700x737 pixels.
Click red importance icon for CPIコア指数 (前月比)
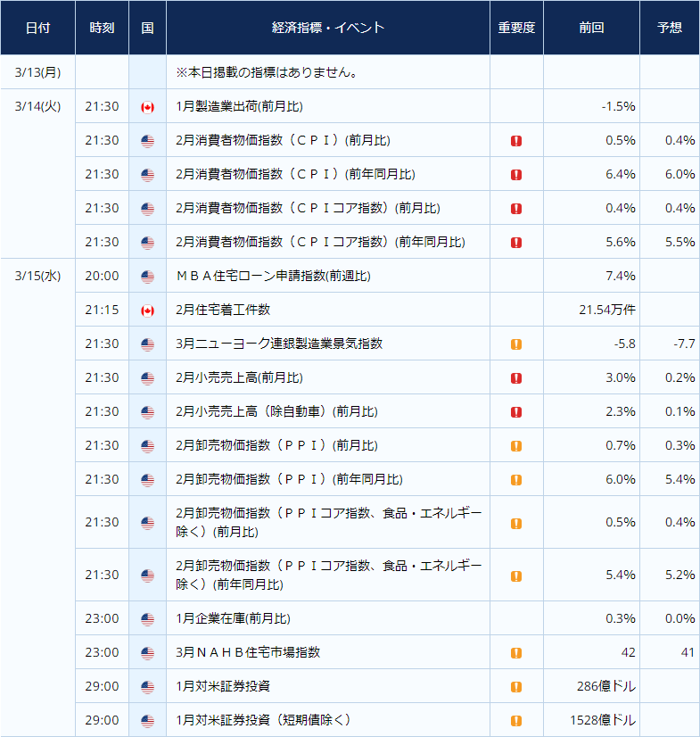(x=516, y=209)
